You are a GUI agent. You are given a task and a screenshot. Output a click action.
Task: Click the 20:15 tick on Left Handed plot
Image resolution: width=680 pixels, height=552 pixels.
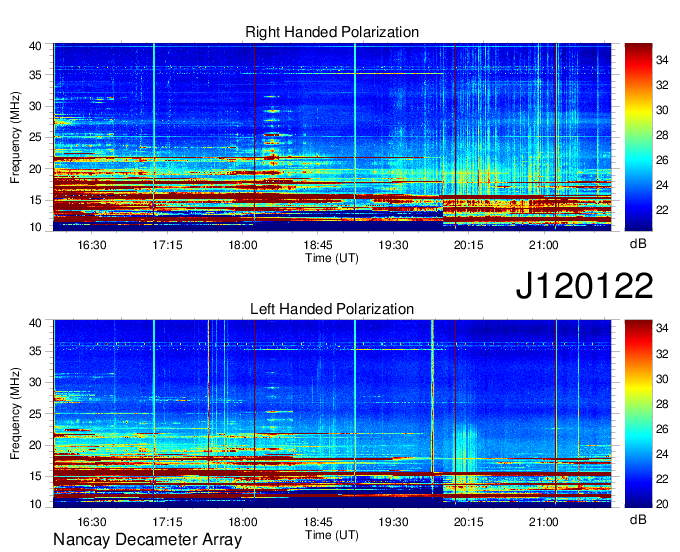pyautogui.click(x=468, y=522)
